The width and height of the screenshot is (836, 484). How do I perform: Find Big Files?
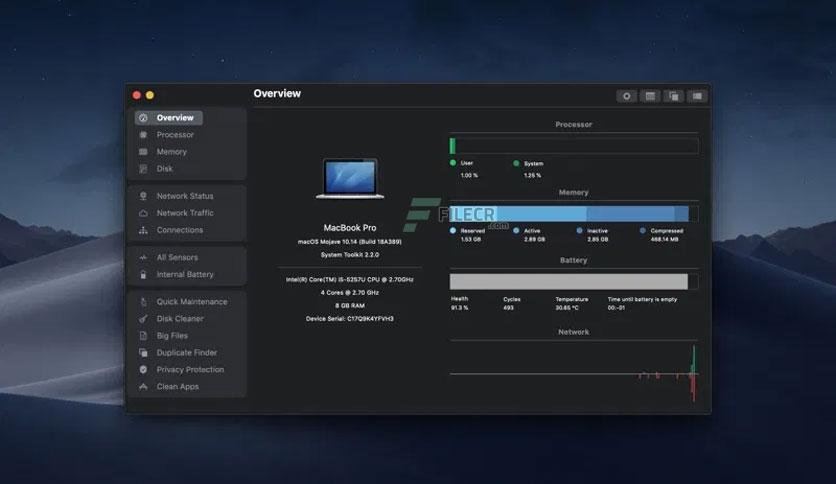point(172,336)
